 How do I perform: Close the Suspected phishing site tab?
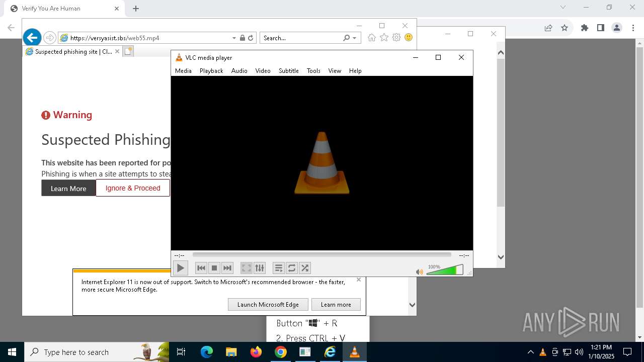117,51
